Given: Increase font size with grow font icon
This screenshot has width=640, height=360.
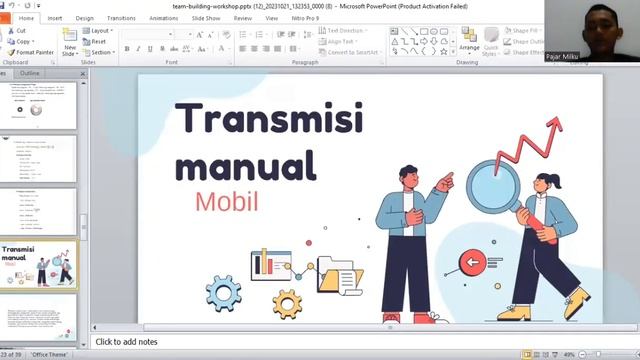Looking at the screenshot, I should (x=200, y=35).
